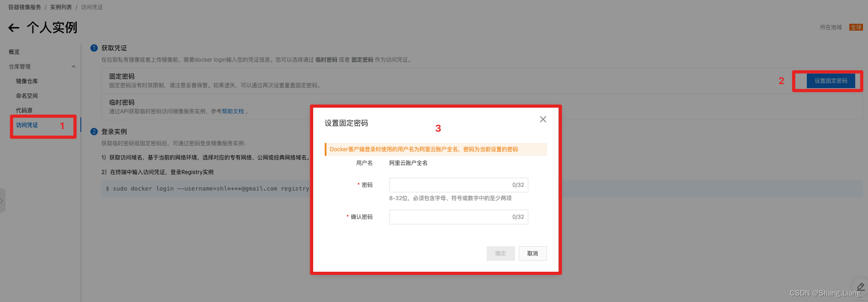The width and height of the screenshot is (868, 302).
Task: Click the 临时密码 section title
Action: pos(122,102)
